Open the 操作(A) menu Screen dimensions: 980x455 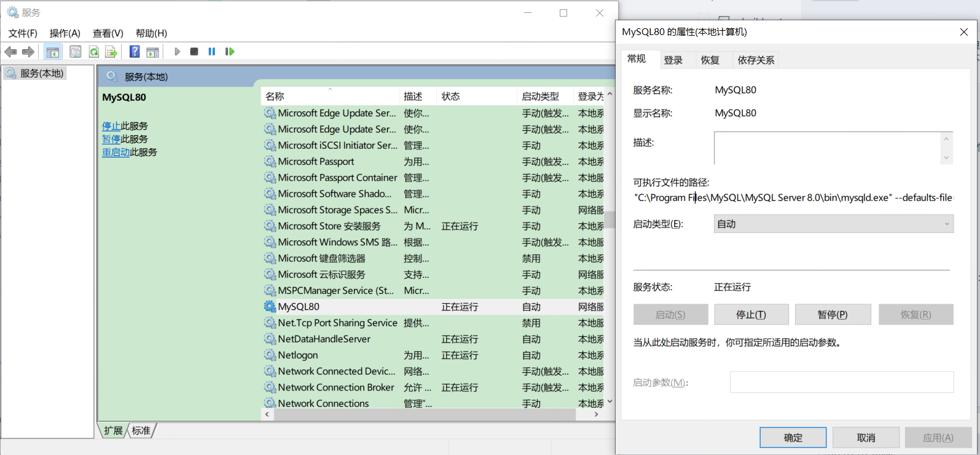pos(65,33)
